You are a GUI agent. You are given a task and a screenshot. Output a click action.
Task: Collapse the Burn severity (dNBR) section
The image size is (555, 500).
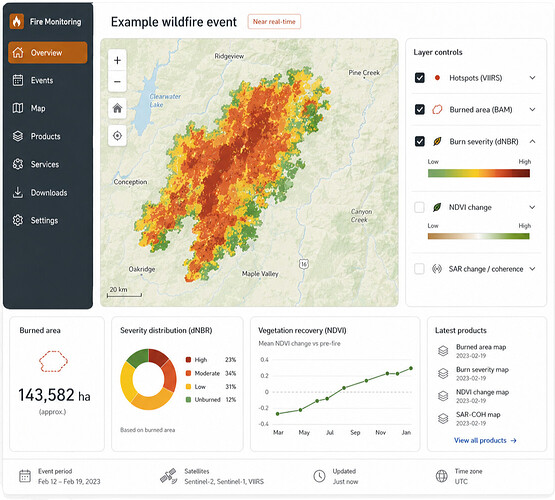[x=532, y=142]
